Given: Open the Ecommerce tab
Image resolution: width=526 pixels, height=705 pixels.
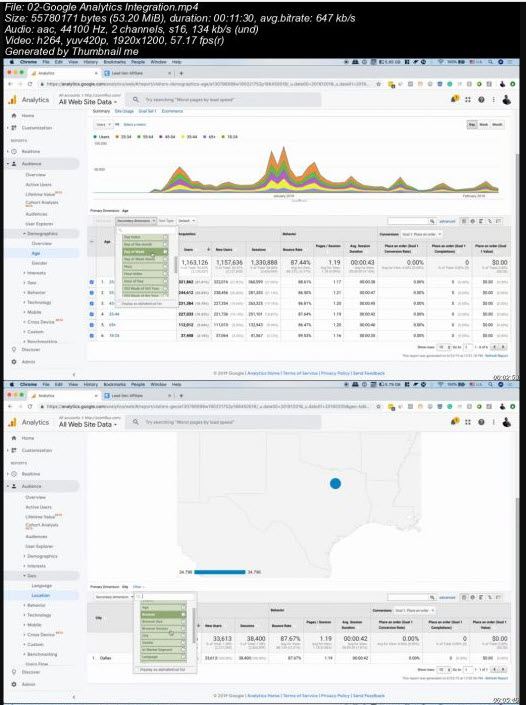Looking at the screenshot, I should click(172, 111).
